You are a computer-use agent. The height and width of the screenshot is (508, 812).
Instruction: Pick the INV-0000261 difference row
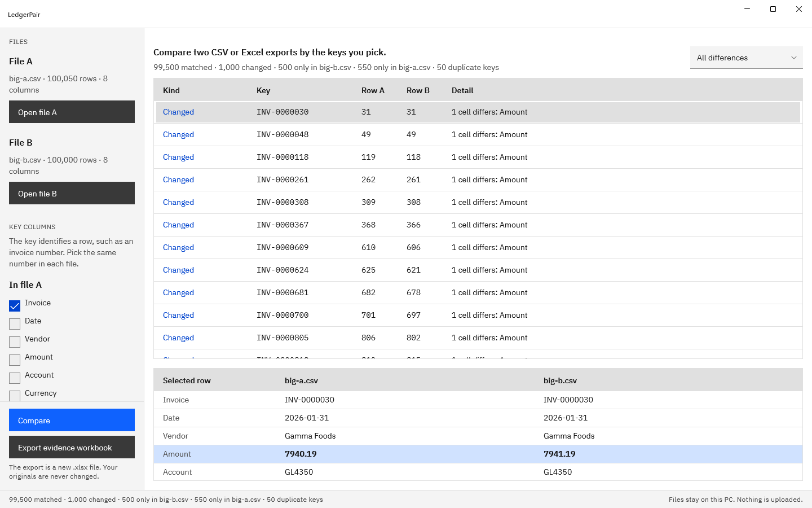click(x=478, y=179)
